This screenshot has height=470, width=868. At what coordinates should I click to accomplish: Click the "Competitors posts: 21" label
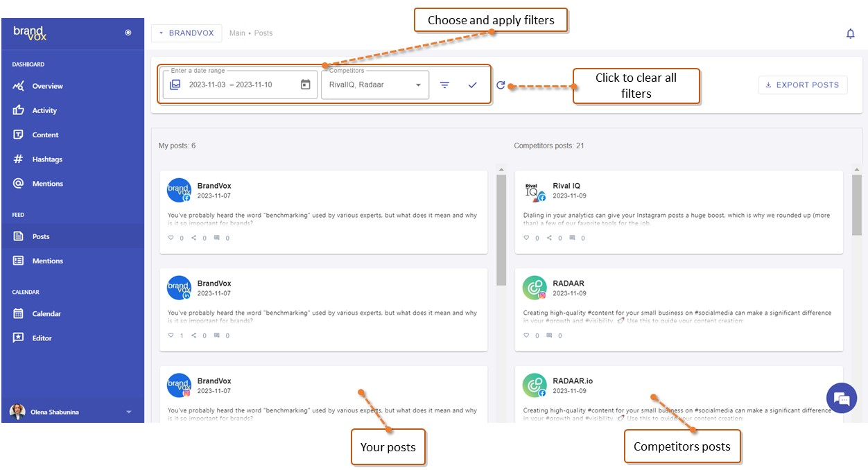(548, 146)
